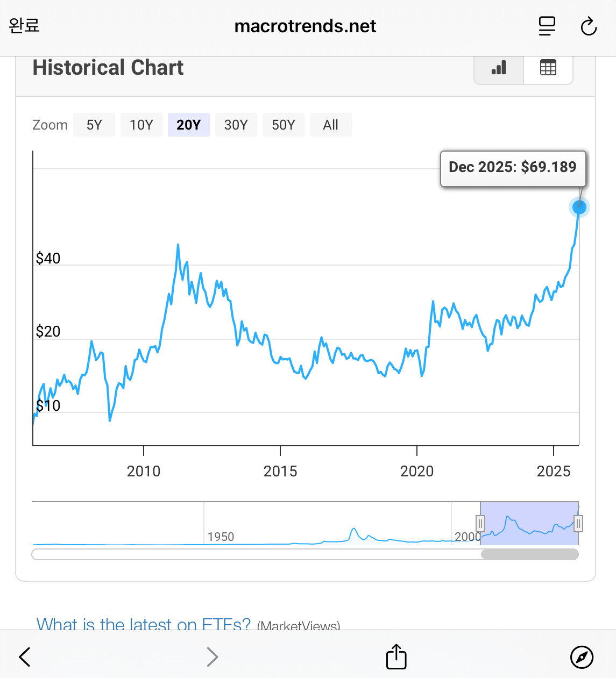Viewport: 616px width, 678px height.
Task: Select the 10Y zoom range
Action: pyautogui.click(x=141, y=125)
